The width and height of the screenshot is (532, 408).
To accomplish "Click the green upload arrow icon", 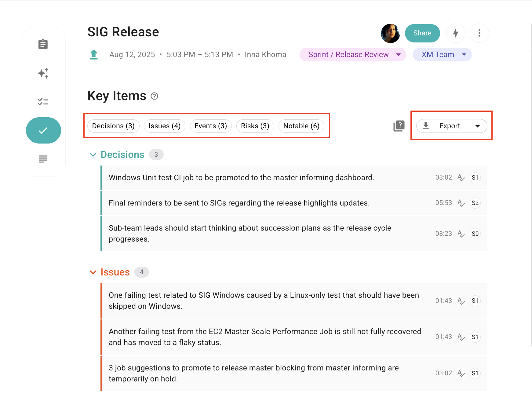I will point(94,55).
